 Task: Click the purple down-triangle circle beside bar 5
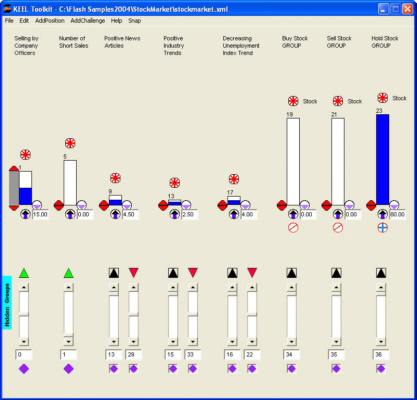click(82, 205)
